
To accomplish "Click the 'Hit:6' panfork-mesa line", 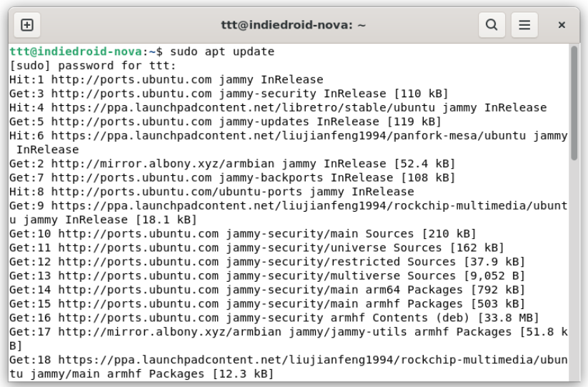I will [x=289, y=142].
